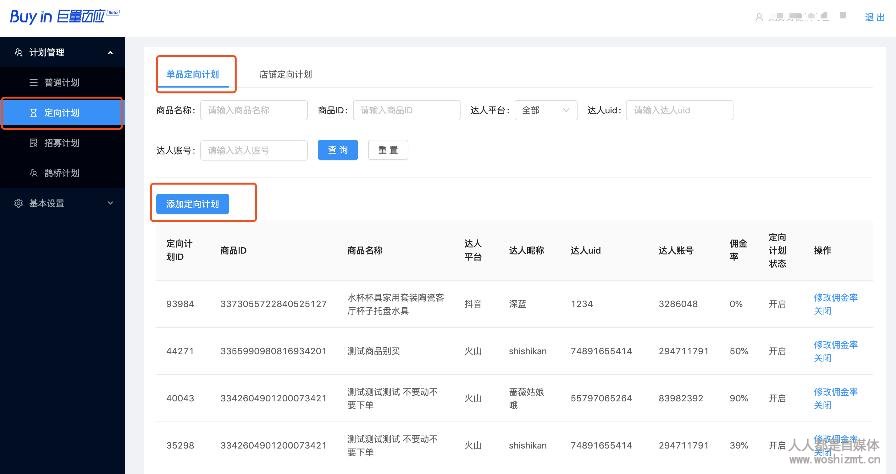896x474 pixels.
Task: Click the 鹊桥计划 icon in sidebar
Action: coord(33,173)
